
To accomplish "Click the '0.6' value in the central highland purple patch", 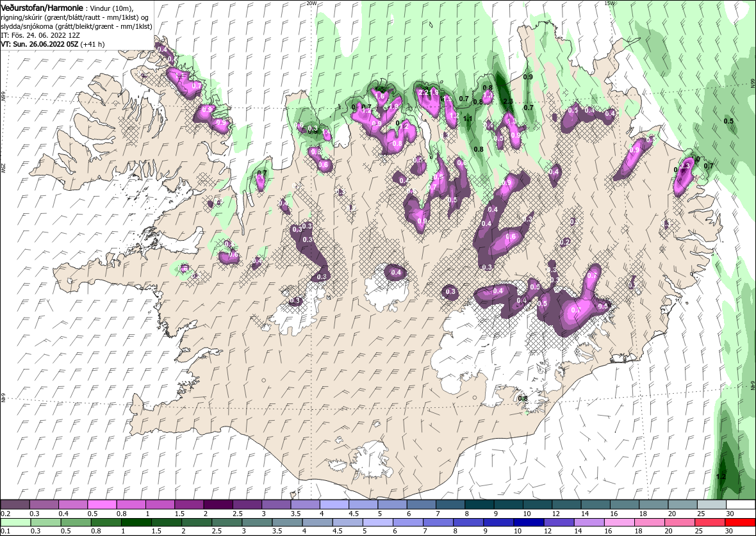I will coord(511,237).
